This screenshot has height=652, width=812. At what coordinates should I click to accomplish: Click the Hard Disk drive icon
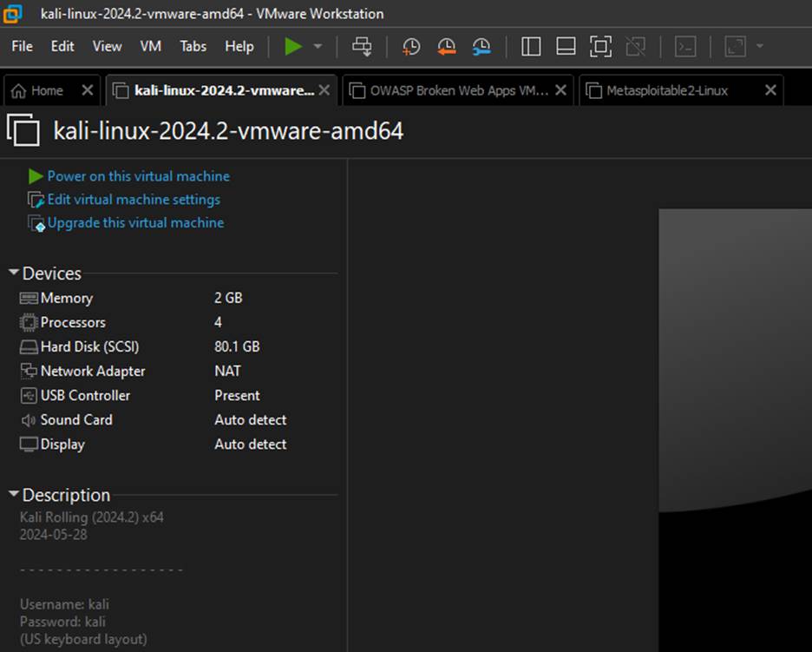click(x=29, y=346)
